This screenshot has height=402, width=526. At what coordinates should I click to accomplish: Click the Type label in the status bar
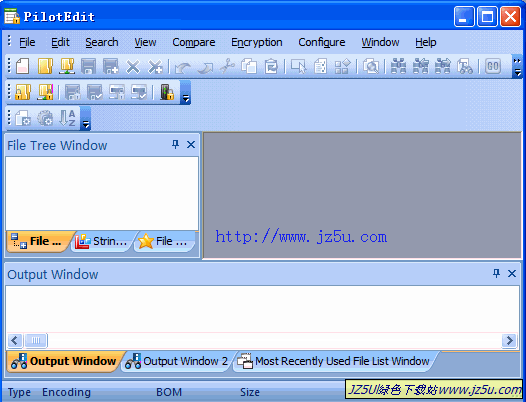pyautogui.click(x=19, y=392)
